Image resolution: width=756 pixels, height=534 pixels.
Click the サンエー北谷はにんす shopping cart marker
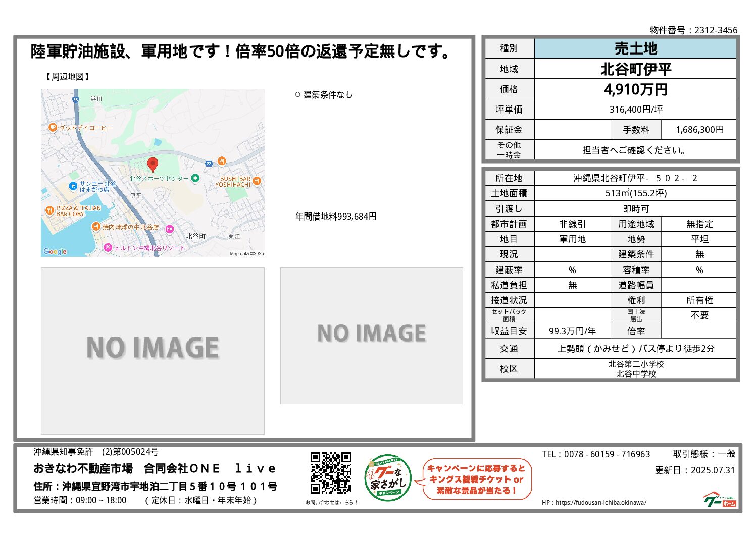73,186
